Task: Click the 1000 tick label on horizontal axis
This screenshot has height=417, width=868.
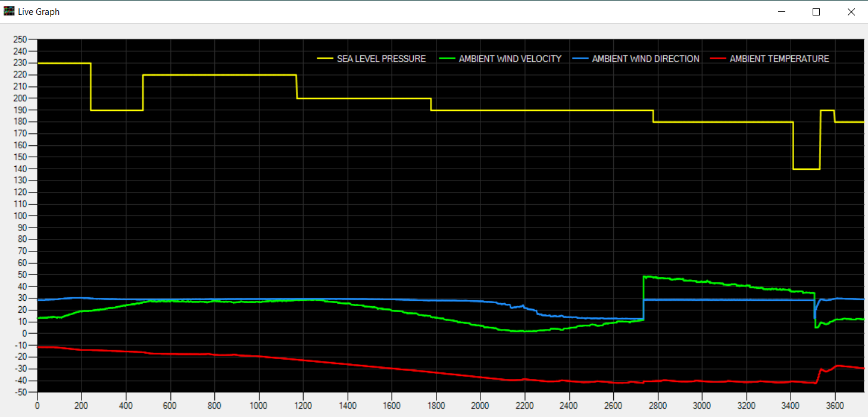Action: (258, 404)
